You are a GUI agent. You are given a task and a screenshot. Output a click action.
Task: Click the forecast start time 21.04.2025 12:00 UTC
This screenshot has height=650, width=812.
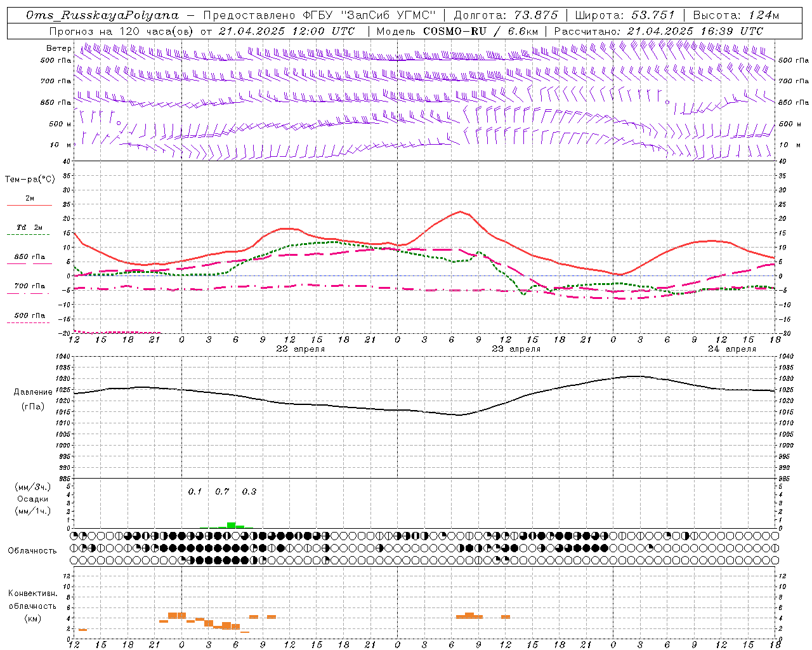pyautogui.click(x=286, y=30)
